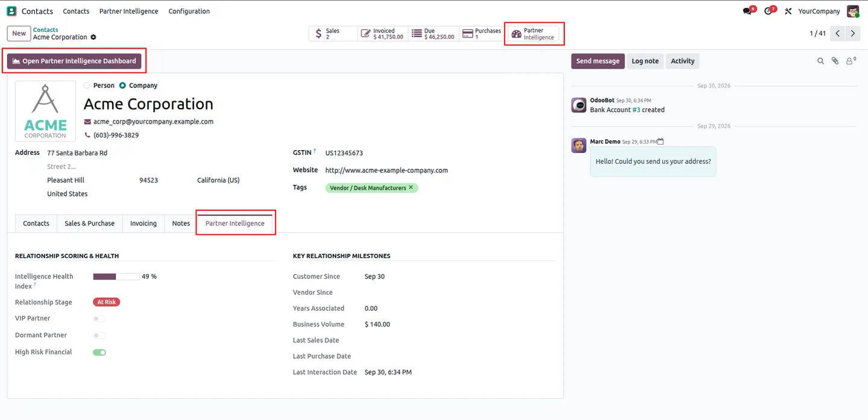The image size is (868, 420).
Task: Open the Due $ 46,250.00 smart button
Action: [x=433, y=34]
